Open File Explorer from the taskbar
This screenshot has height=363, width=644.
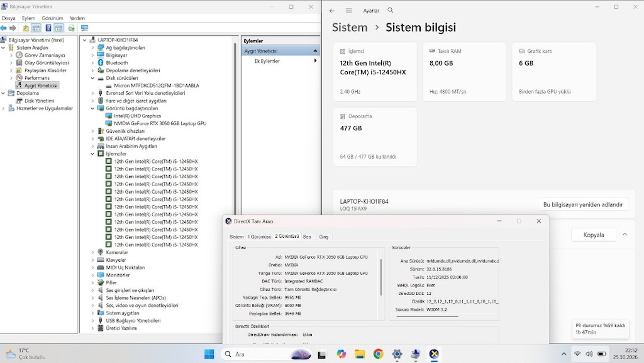pyautogui.click(x=359, y=354)
